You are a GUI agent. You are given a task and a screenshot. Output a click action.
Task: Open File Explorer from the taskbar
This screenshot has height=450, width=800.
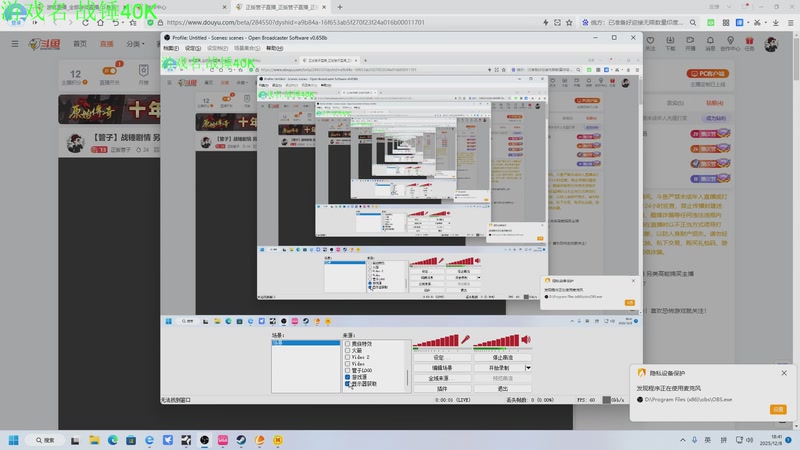(x=94, y=440)
